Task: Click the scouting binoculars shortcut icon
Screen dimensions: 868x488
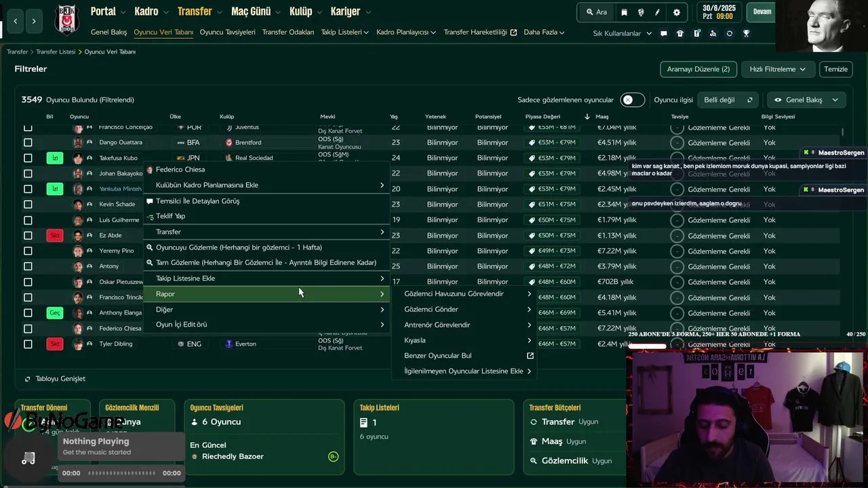Action: click(713, 33)
